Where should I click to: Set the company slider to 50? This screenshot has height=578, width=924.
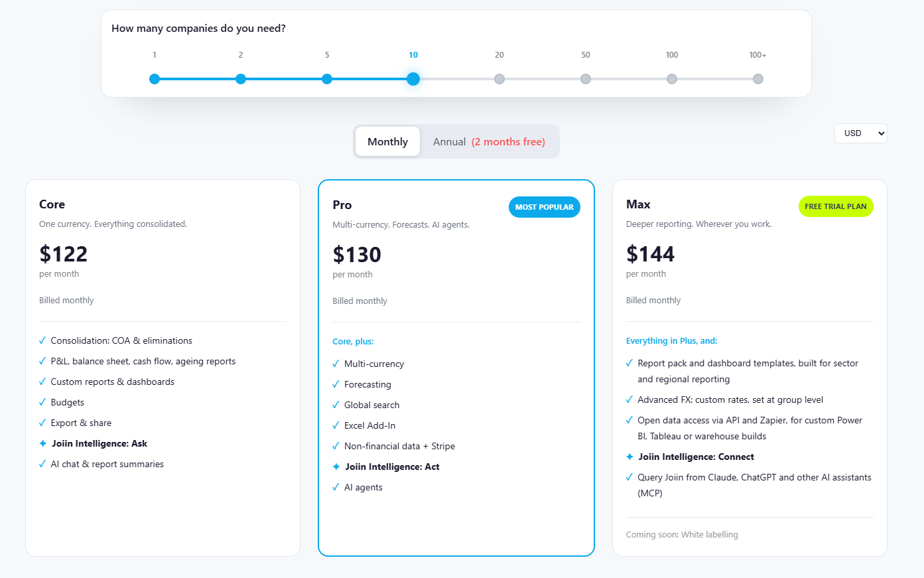point(586,79)
